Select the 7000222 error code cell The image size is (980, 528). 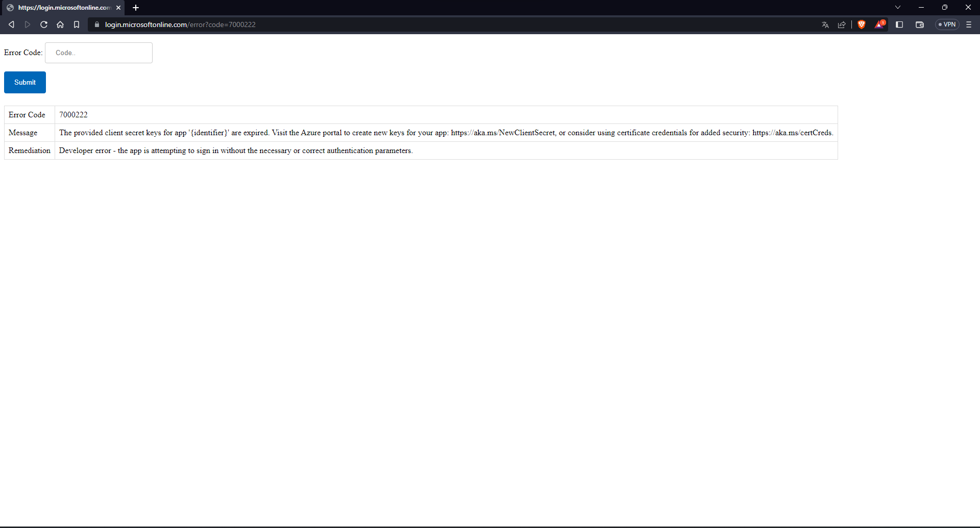73,114
